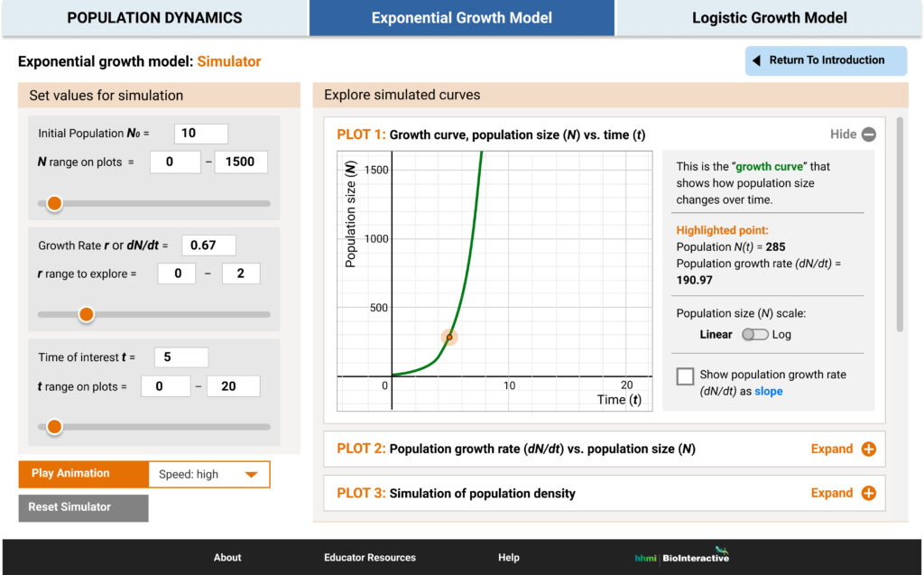Open the Speed dropdown chevron

coord(250,474)
